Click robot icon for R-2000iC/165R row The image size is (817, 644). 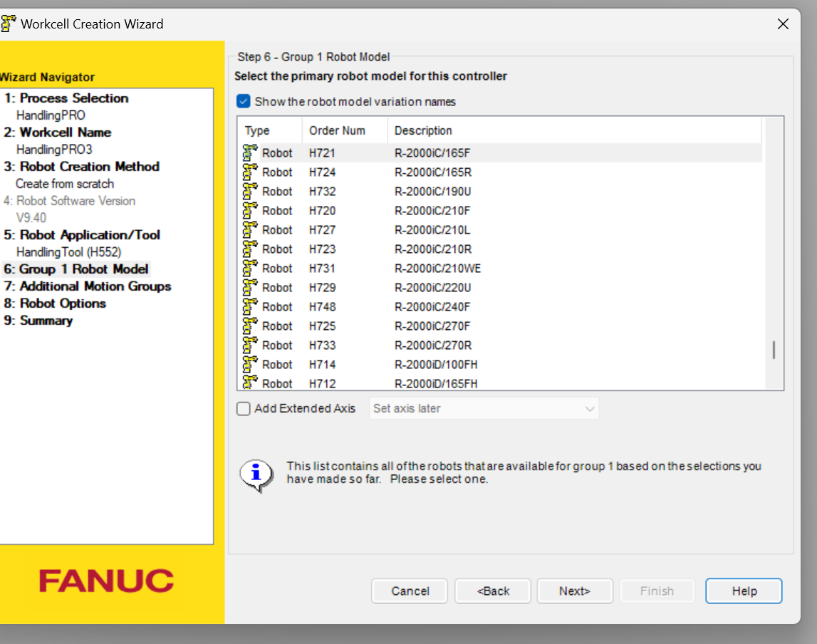(x=250, y=172)
